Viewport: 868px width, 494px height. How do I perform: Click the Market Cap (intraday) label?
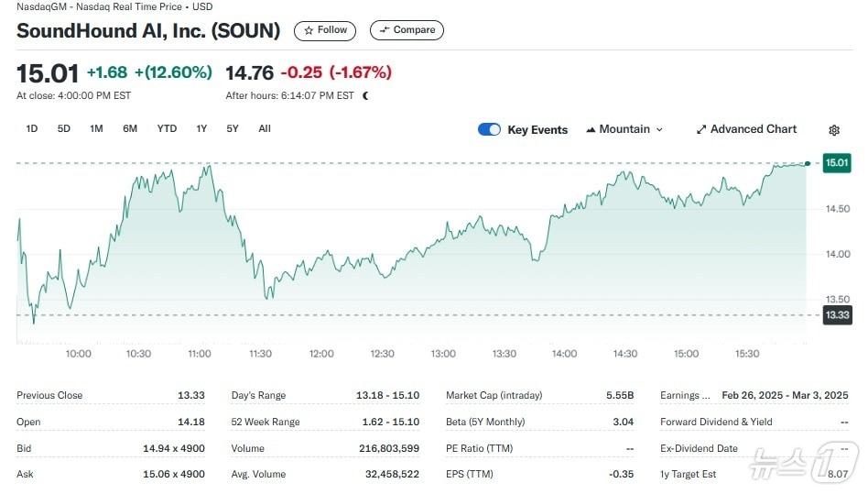pos(494,395)
